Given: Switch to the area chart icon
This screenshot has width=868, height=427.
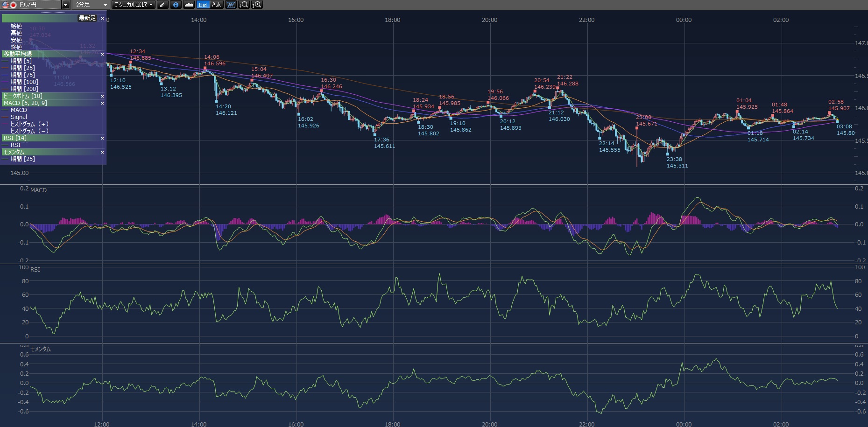Looking at the screenshot, I should point(189,5).
